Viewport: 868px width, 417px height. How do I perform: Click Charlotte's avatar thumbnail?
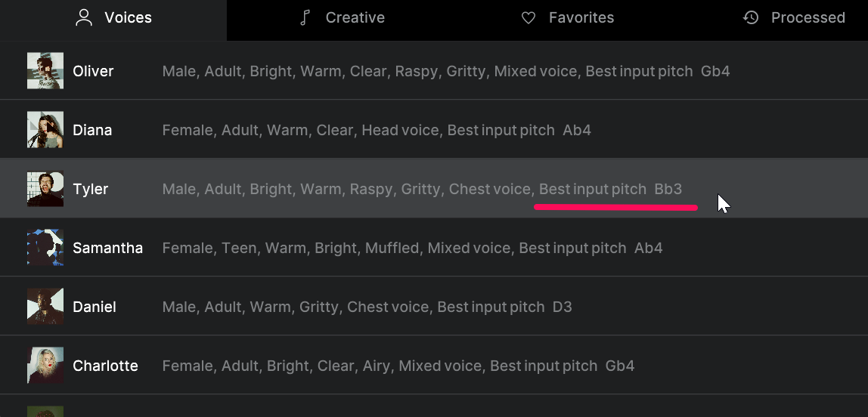point(45,365)
